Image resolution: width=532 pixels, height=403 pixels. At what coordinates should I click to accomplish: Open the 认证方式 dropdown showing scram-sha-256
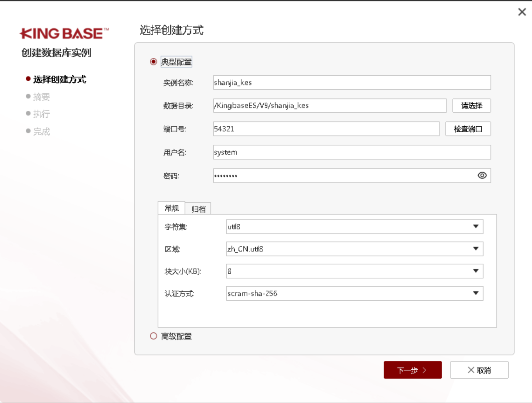[355, 293]
